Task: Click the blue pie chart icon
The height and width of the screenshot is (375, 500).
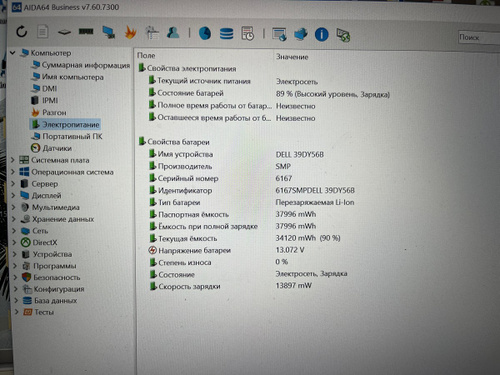Action: coord(205,33)
